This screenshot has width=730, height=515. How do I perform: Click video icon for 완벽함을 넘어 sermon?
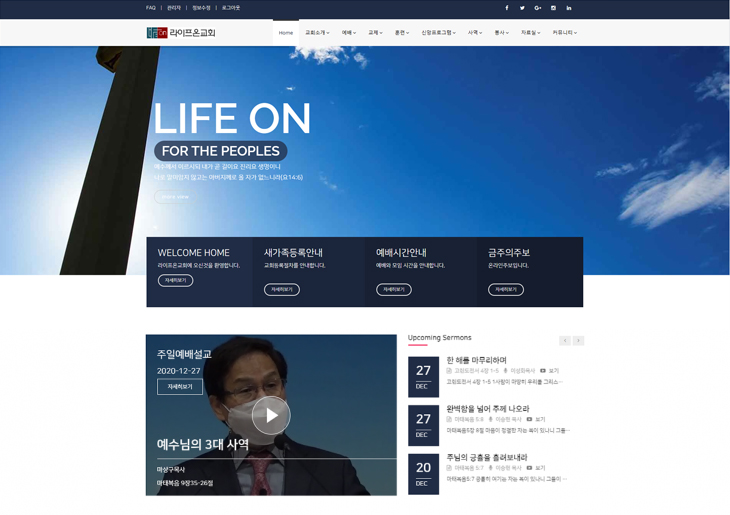pos(529,419)
